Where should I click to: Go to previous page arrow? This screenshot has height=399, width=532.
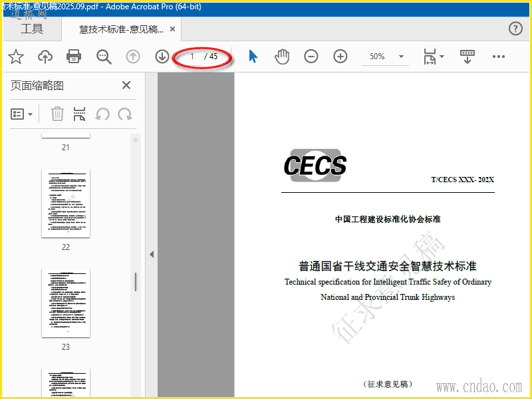click(133, 57)
